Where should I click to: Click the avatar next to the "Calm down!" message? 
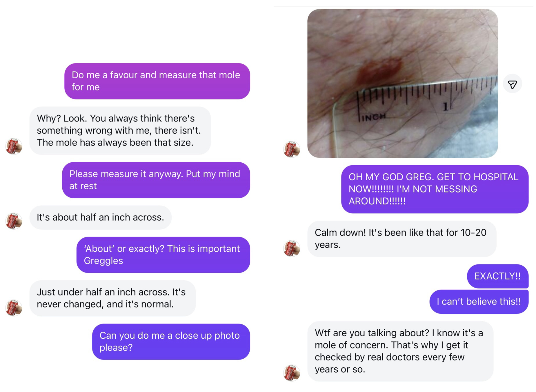tap(291, 248)
